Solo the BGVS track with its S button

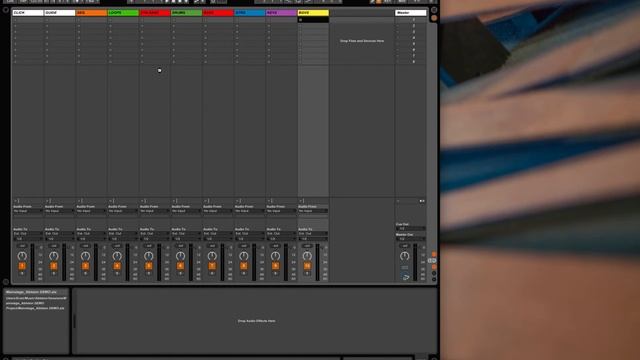tap(307, 273)
